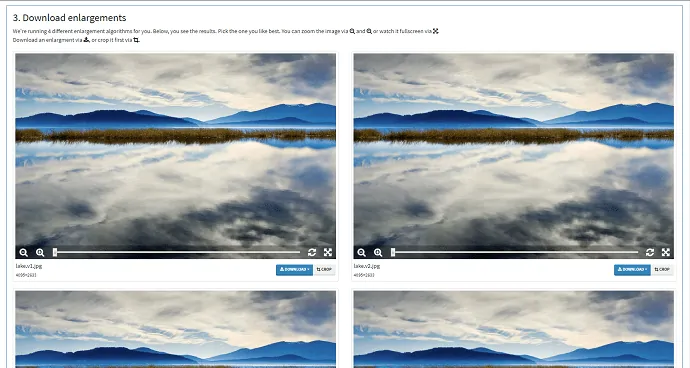
Task: Zoom in on the lake.v1.jpg preview
Action: [x=40, y=252]
